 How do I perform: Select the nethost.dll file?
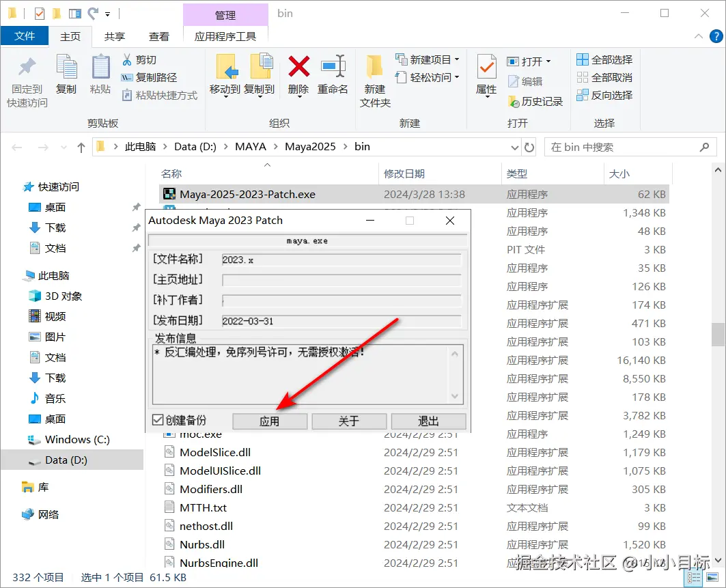coord(206,526)
